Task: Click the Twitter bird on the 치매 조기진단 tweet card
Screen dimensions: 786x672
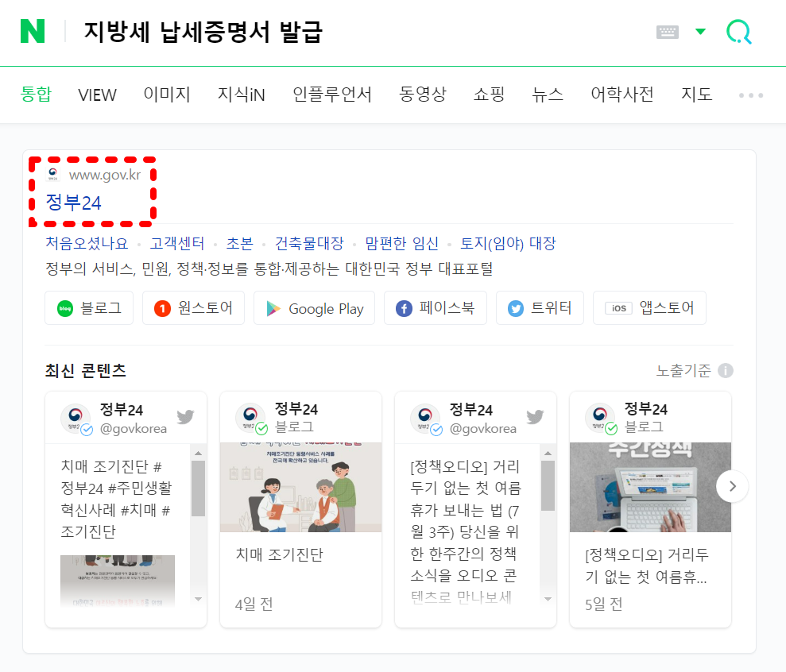Action: (x=185, y=417)
